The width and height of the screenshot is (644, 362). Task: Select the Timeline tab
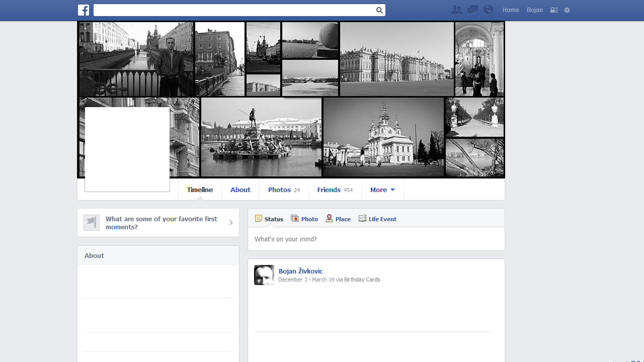click(x=200, y=190)
